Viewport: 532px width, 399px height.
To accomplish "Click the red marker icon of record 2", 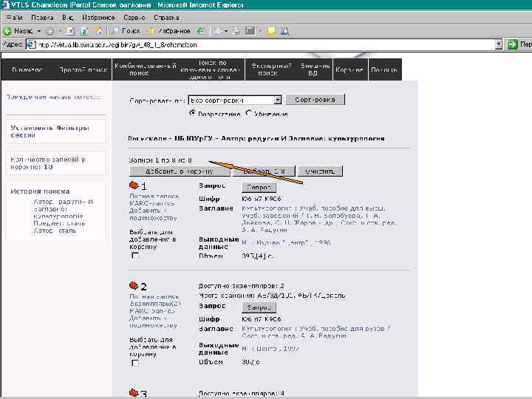I will point(134,286).
